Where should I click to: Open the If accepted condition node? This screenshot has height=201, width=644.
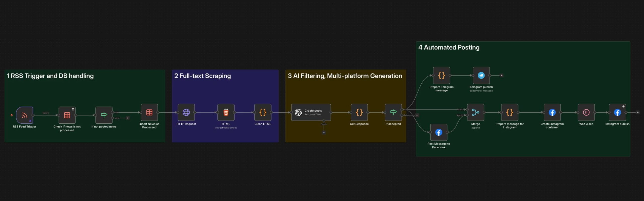pos(393,112)
